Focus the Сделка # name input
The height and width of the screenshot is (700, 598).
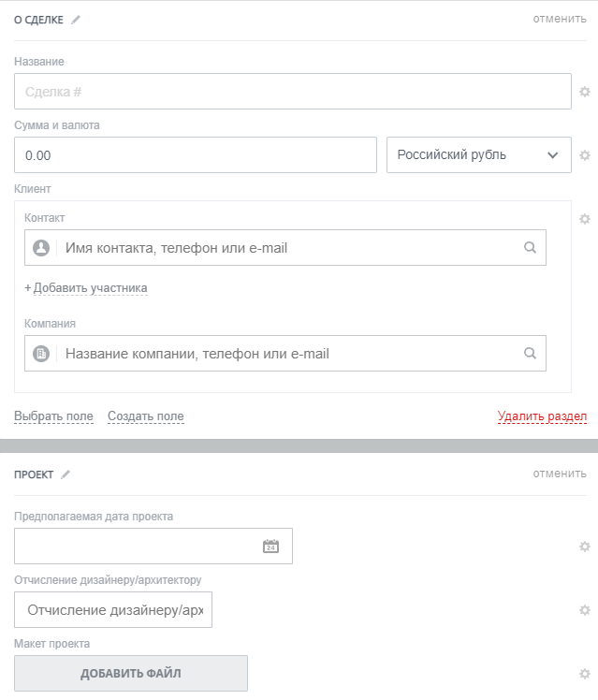click(x=292, y=92)
